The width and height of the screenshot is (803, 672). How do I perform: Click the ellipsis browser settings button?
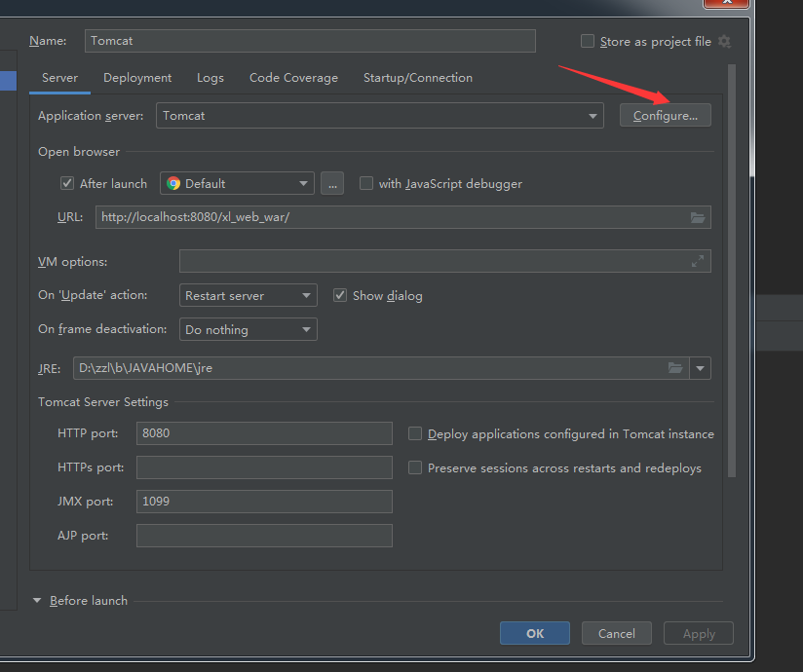click(x=332, y=183)
